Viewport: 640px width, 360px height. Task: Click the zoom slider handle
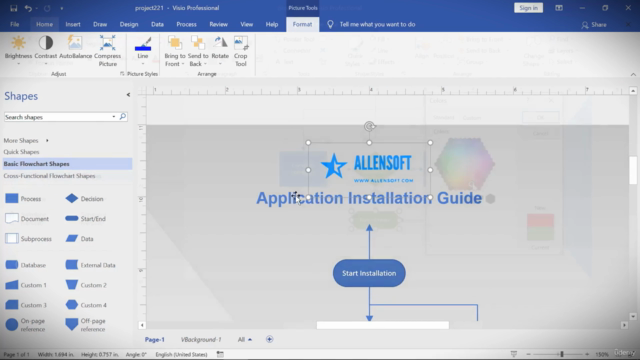tap(562, 354)
